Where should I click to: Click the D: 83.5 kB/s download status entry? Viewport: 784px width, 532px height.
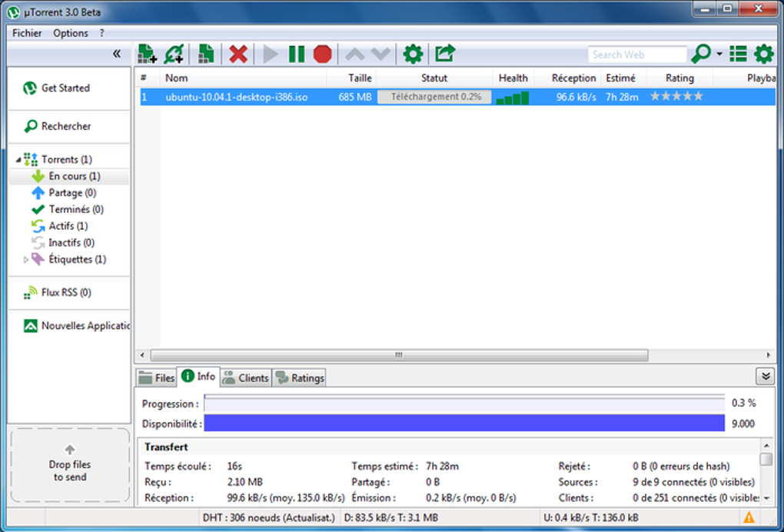point(391,517)
